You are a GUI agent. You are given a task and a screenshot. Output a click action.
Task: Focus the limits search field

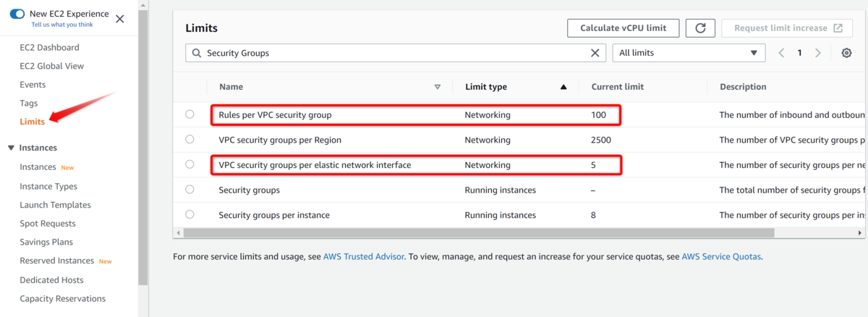click(x=396, y=53)
